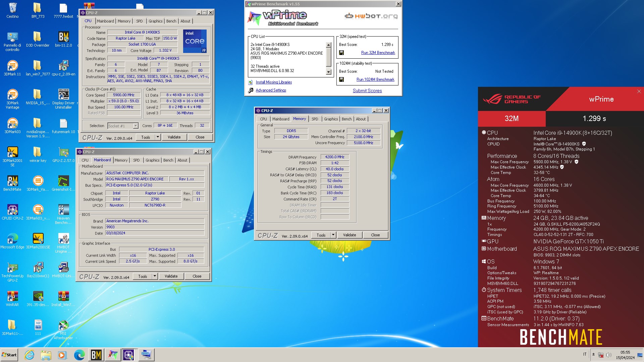Click the save icon for 32M best score

click(x=341, y=53)
